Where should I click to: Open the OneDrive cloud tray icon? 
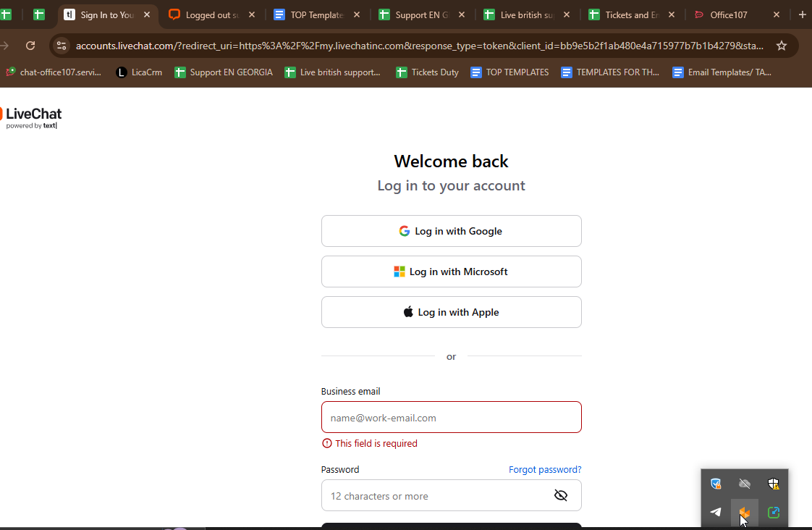point(745,484)
